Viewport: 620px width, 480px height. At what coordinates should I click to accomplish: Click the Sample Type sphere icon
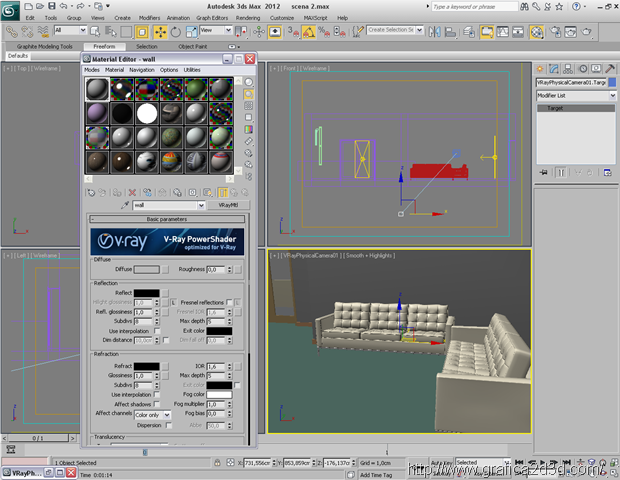(249, 81)
